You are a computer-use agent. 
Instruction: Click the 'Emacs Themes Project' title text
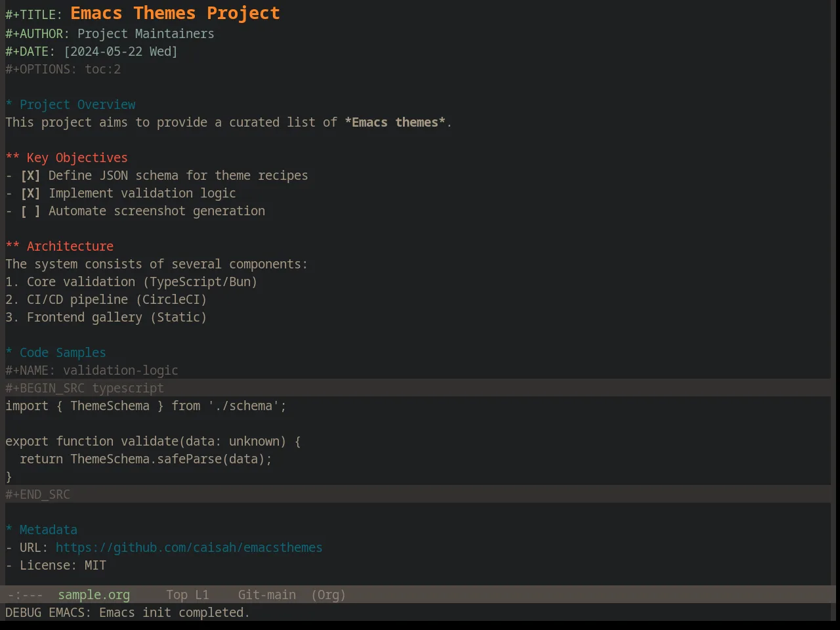175,13
